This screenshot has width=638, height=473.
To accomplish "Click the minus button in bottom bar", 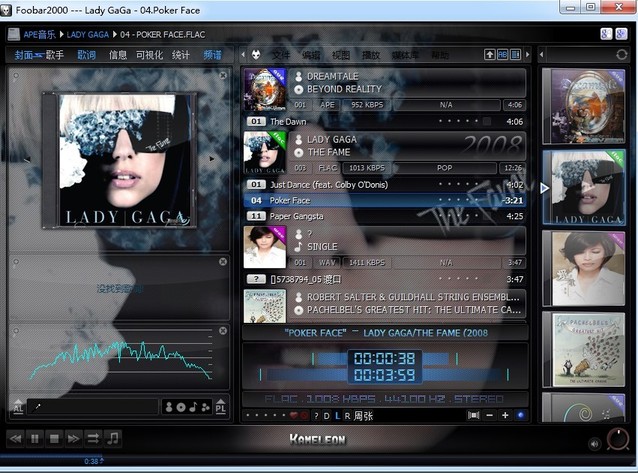I will click(x=489, y=415).
